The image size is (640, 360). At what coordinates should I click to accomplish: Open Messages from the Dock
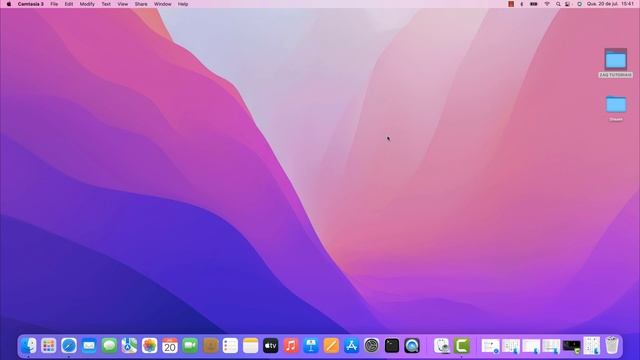[109, 346]
